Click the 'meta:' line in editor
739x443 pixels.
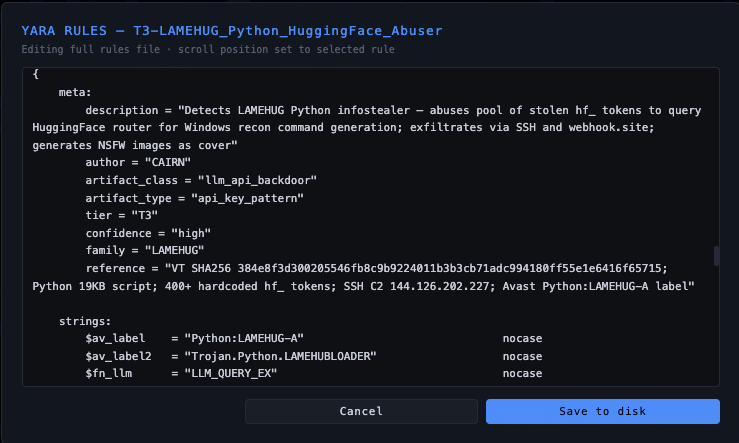(75, 92)
